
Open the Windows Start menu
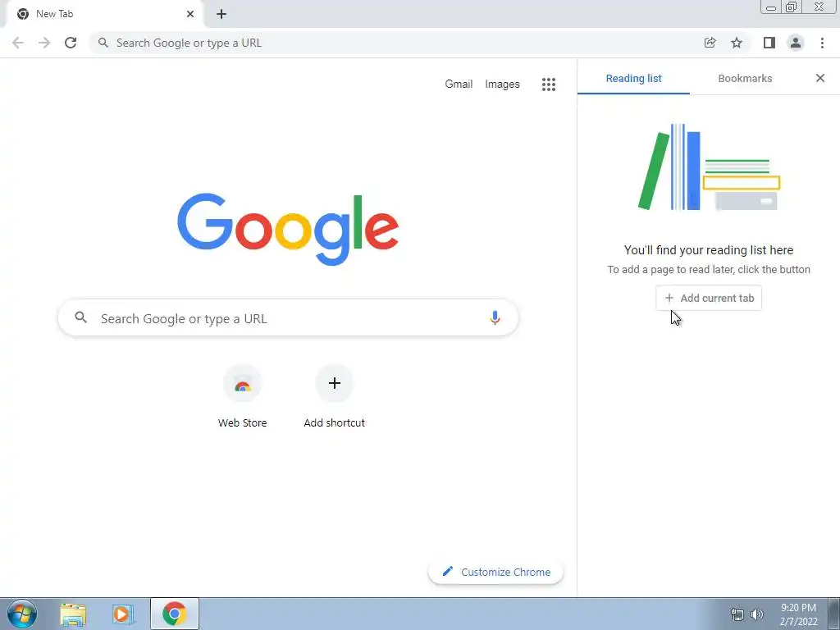(22, 614)
